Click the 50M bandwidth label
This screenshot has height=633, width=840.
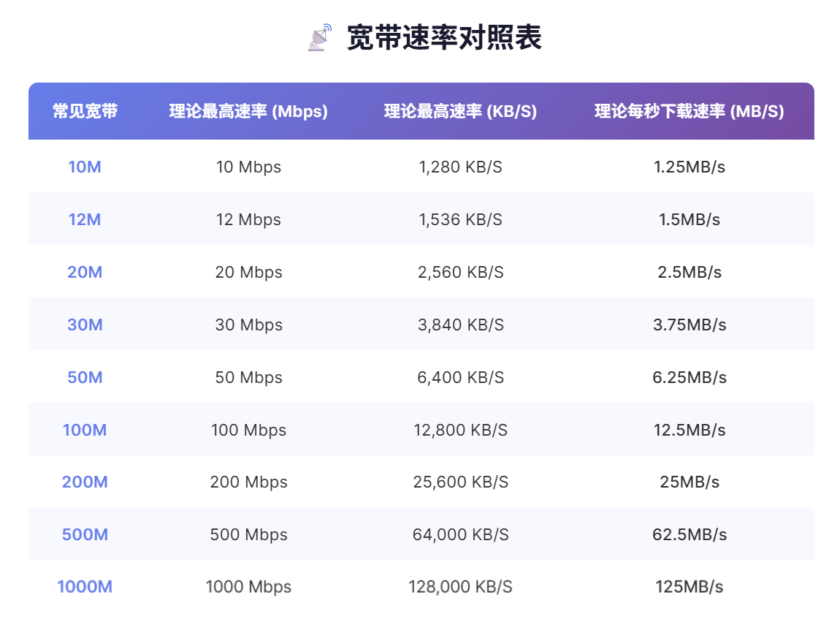(85, 376)
